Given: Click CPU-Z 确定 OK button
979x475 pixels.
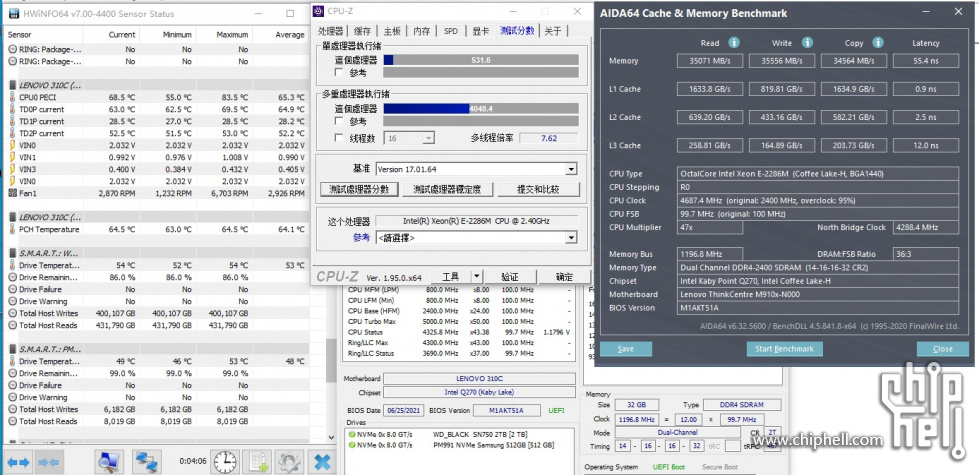Looking at the screenshot, I should click(x=564, y=276).
